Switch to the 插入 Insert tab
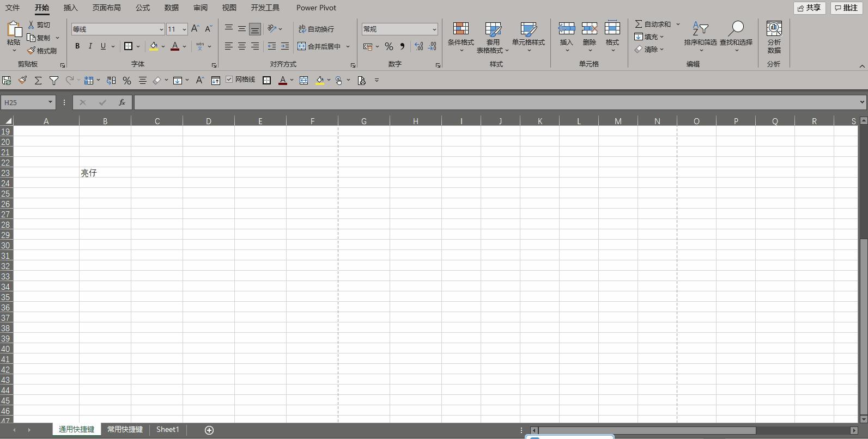The width and height of the screenshot is (868, 439). [70, 8]
